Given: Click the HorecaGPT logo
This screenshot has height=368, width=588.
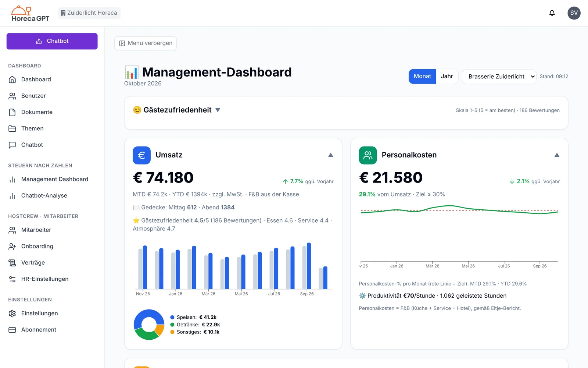Looking at the screenshot, I should click(x=30, y=14).
